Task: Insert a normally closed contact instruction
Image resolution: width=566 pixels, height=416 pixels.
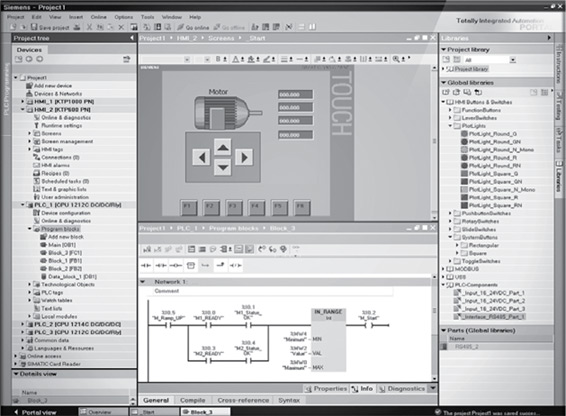Action: pyautogui.click(x=161, y=265)
